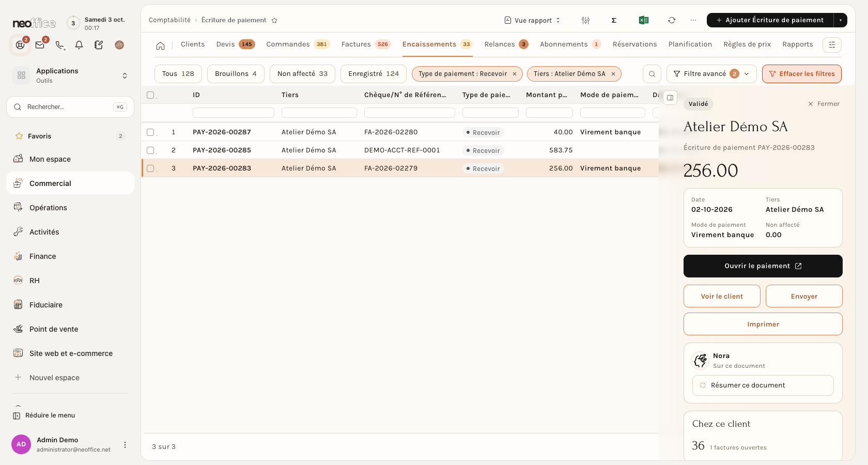The width and height of the screenshot is (868, 465).
Task: Switch to the Factures tab
Action: coord(366,44)
